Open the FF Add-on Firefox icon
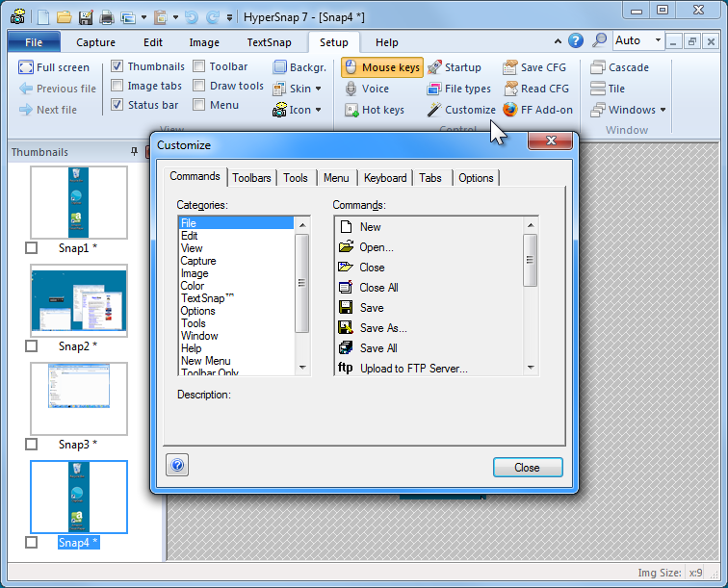The height and width of the screenshot is (588, 728). pos(510,110)
